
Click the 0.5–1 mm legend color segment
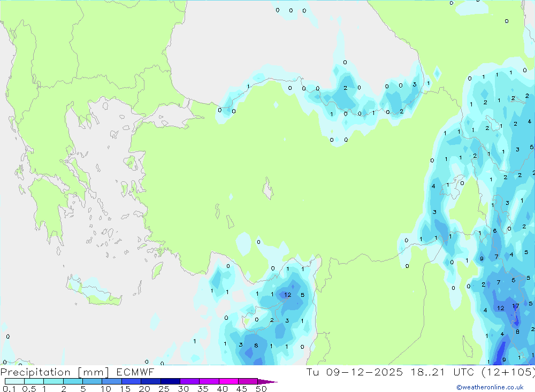(x=34, y=381)
